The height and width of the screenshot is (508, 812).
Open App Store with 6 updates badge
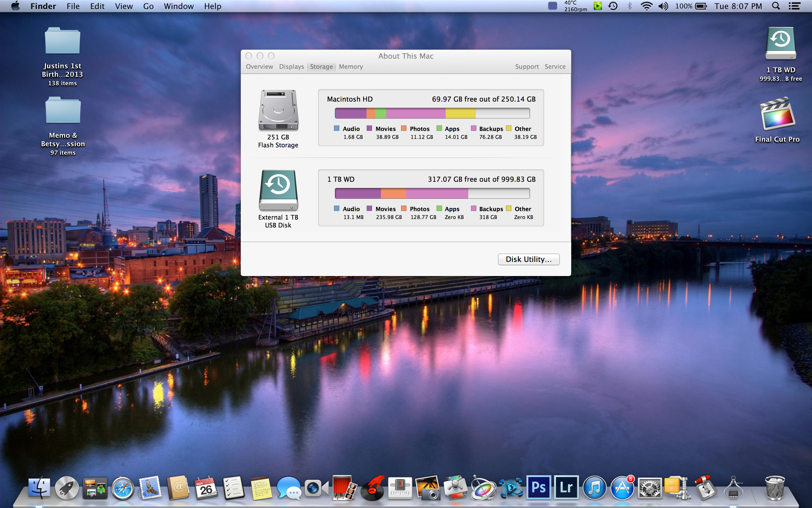pos(622,487)
